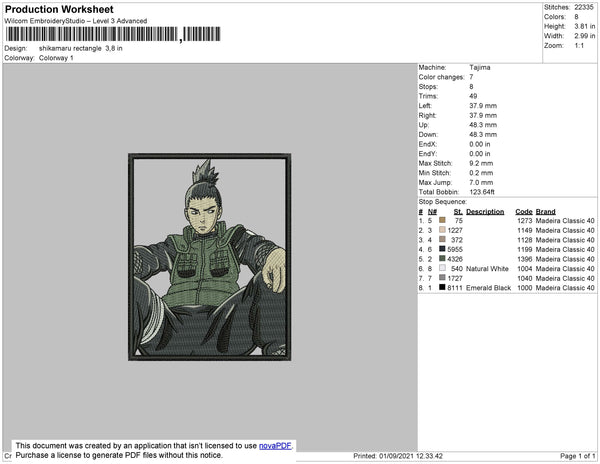This screenshot has height=464, width=600.
Task: Click 'Madeira Classic 40' on the code 1273 row
Action: [565, 221]
